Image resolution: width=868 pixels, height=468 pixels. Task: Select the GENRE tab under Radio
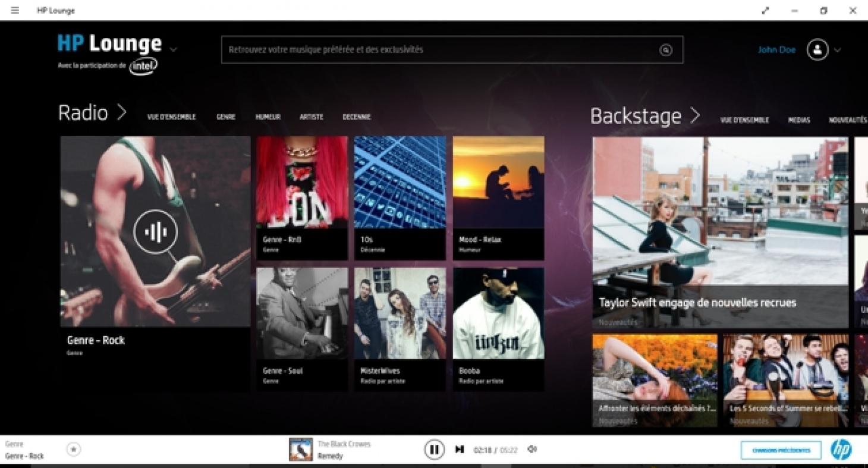pos(226,117)
